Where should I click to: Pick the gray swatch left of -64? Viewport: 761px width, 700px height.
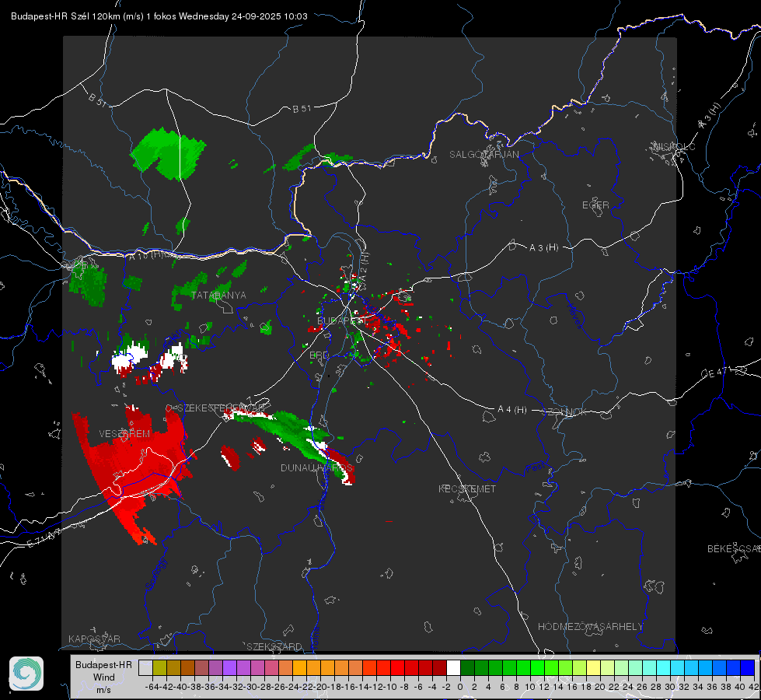click(x=145, y=667)
